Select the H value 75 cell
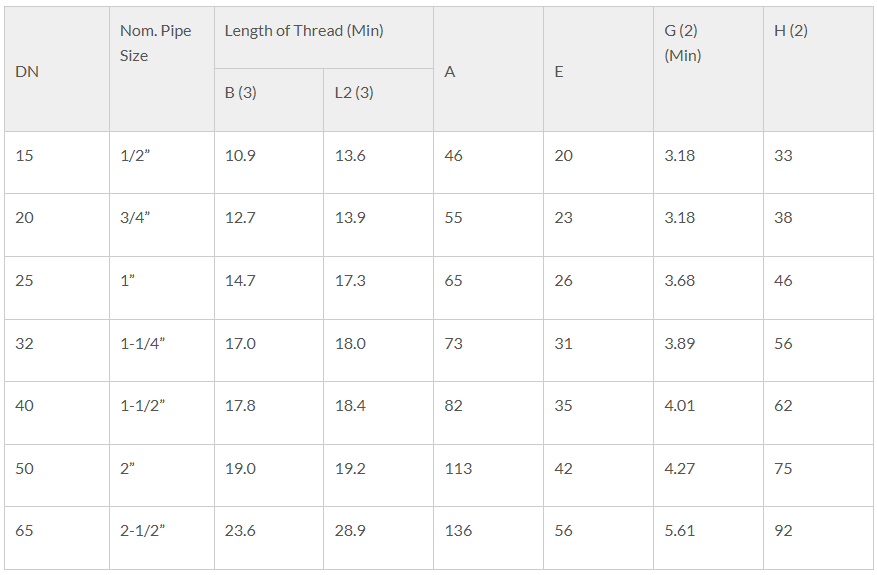Screen dimensions: 877x575 click(x=818, y=476)
